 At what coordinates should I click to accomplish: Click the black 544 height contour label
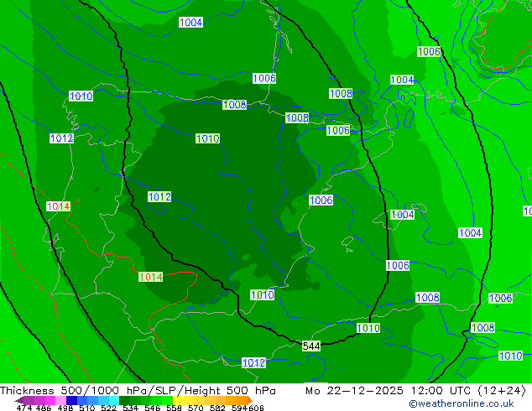(311, 346)
